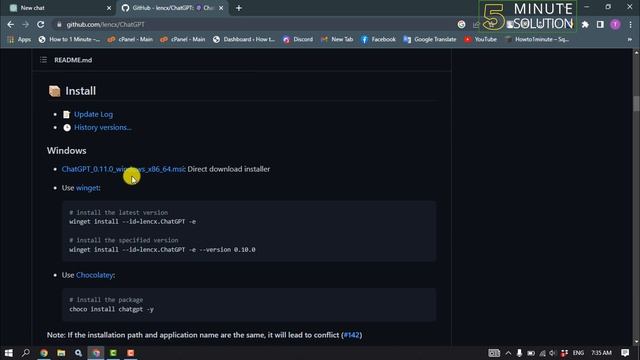Open the green Camtasia taskbar icon

(113, 353)
